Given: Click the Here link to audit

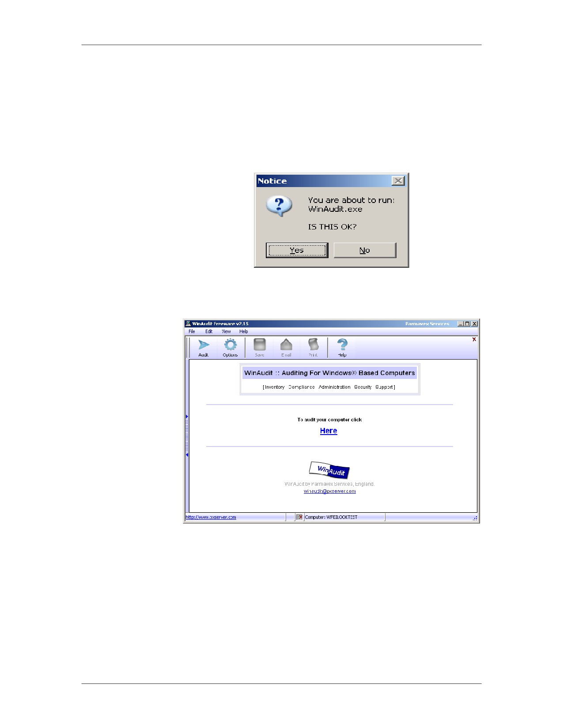Looking at the screenshot, I should [329, 431].
